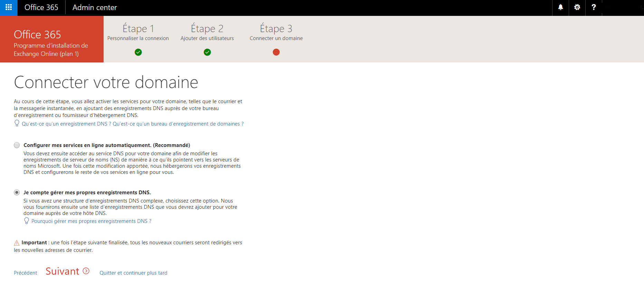
Task: Click the lightbulb beside Pourquoi gérer mes propres
Action: coord(26,220)
